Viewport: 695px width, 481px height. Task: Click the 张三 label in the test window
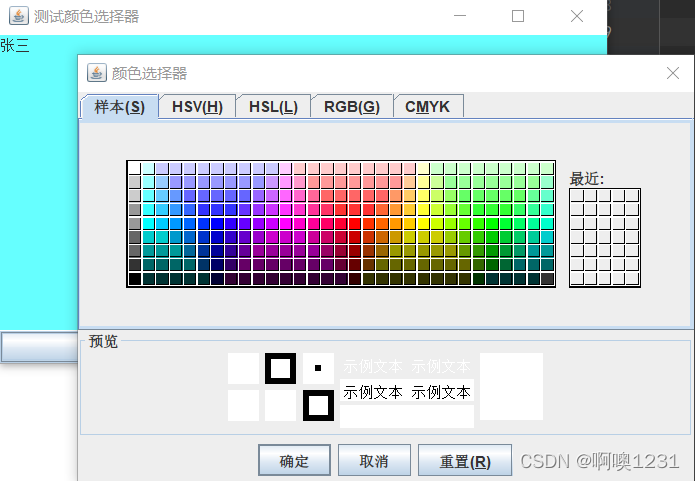point(15,45)
